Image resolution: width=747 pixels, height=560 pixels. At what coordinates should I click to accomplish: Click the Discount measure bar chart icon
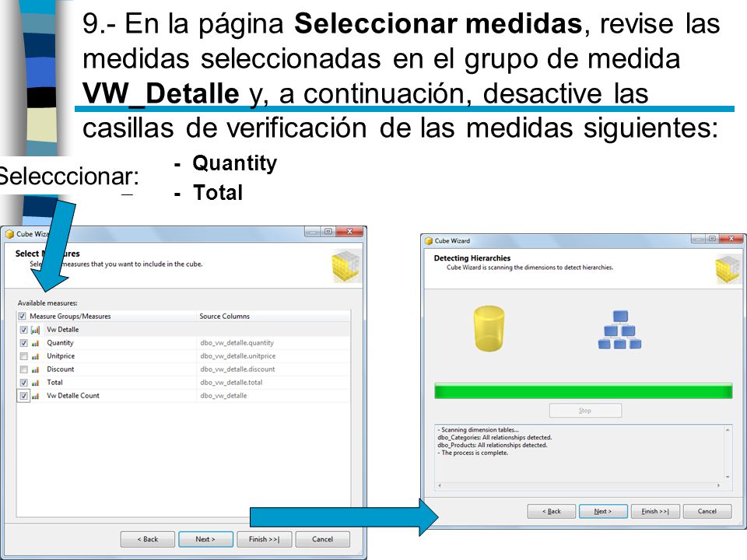coord(35,369)
